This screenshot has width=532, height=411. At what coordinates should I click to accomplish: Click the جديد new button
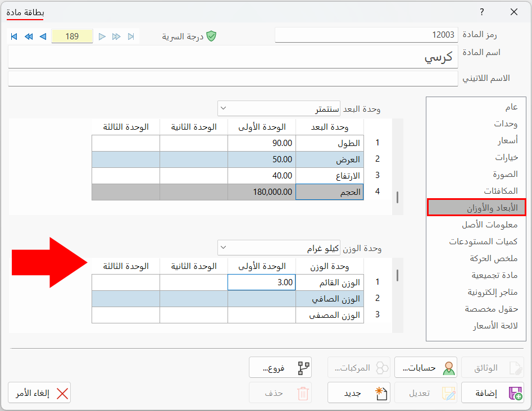359,393
